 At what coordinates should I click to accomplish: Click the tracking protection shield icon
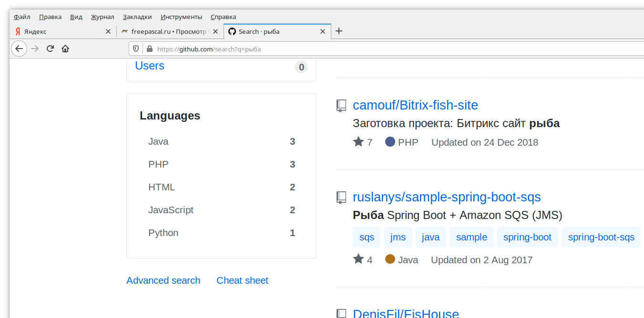click(x=136, y=49)
